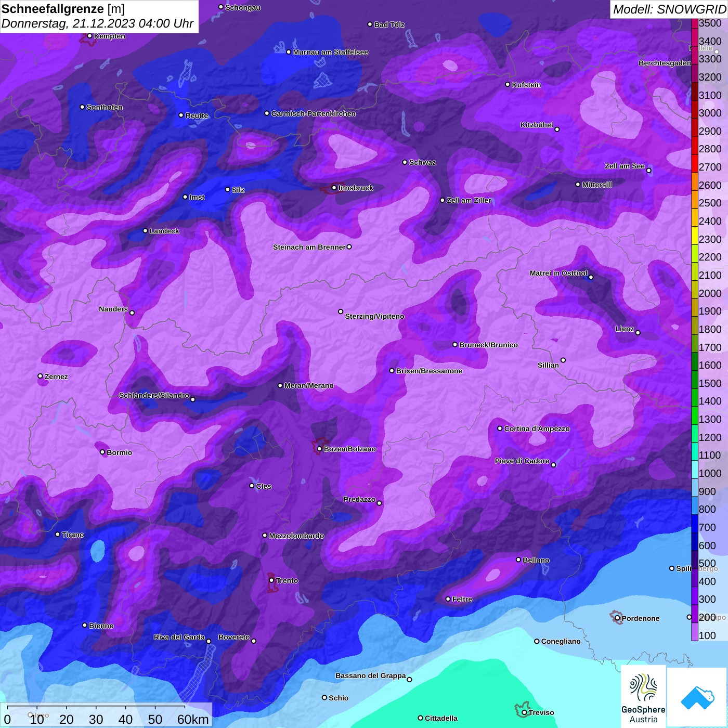Click the Landeck city label
Image resolution: width=728 pixels, height=728 pixels.
[164, 231]
